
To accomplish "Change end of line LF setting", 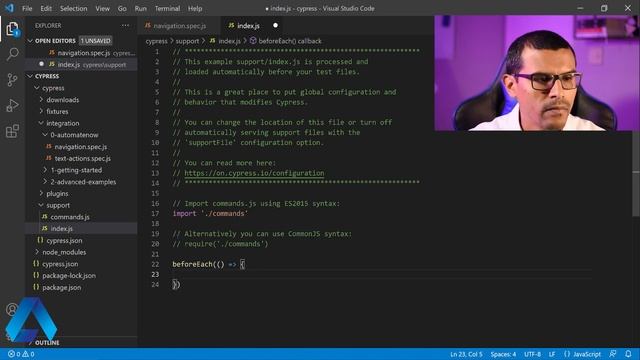I will [552, 354].
